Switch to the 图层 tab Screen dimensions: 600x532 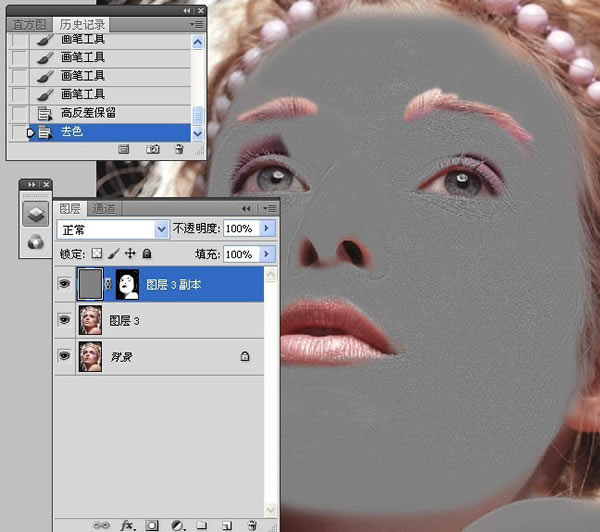[x=70, y=209]
